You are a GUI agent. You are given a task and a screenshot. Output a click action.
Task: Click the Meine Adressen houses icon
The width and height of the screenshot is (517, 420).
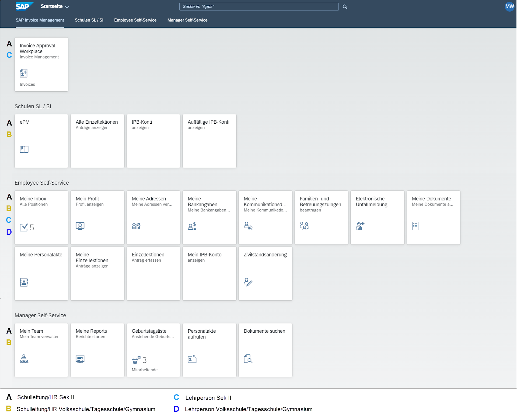pyautogui.click(x=136, y=226)
